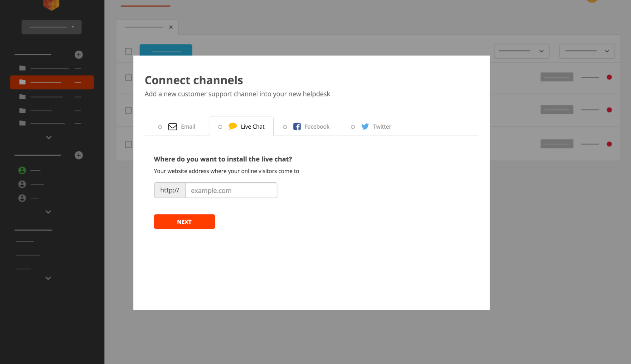Select the Twitter radio button
This screenshot has width=631, height=364.
click(x=353, y=127)
